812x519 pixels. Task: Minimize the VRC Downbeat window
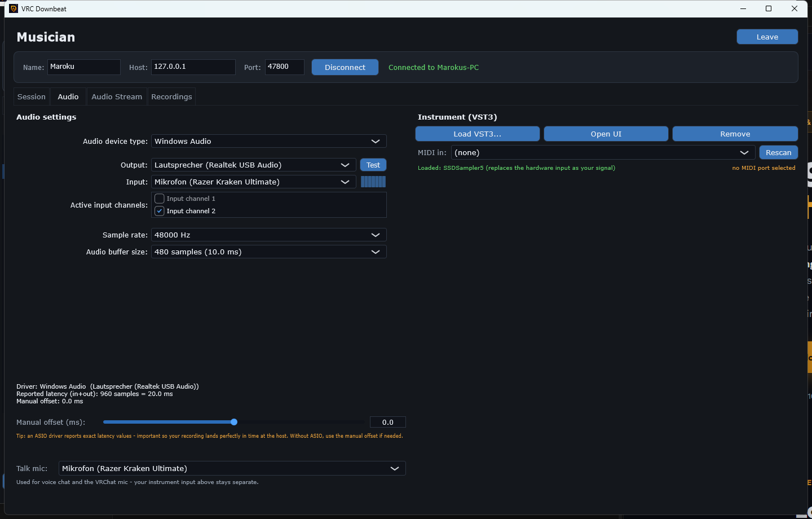(x=743, y=8)
